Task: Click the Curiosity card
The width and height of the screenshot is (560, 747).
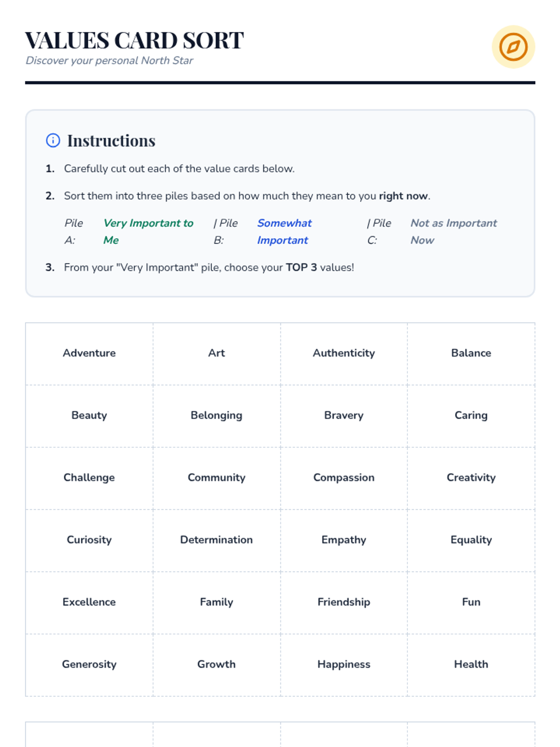Action: [x=89, y=540]
